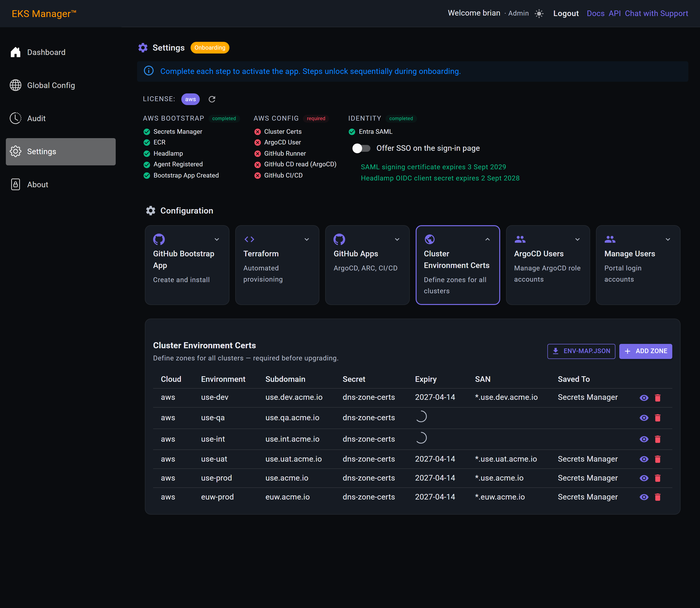View certificate details for use-qa row
The height and width of the screenshot is (608, 700).
click(x=644, y=418)
